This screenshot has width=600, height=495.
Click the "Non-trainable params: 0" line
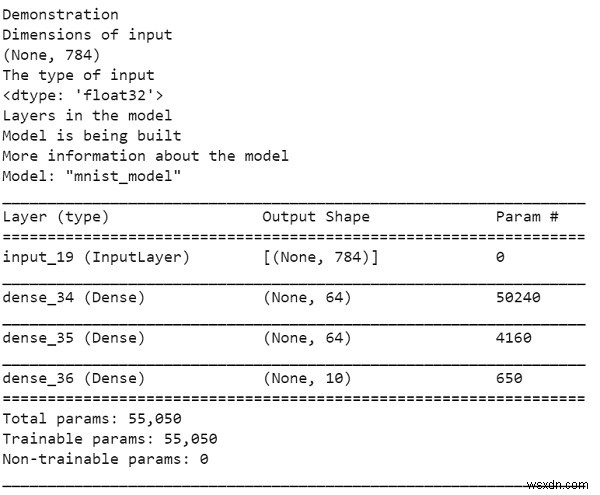click(105, 459)
